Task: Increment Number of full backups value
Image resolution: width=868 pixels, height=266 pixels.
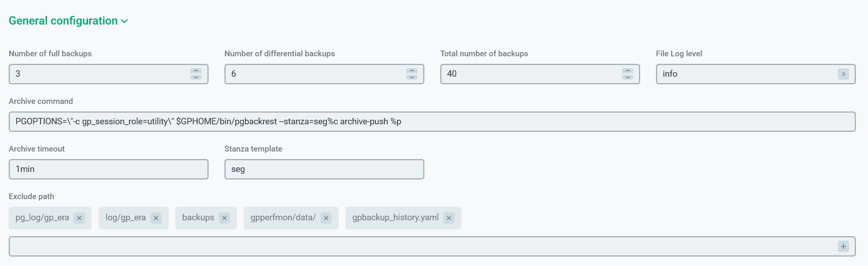Action: [x=196, y=71]
